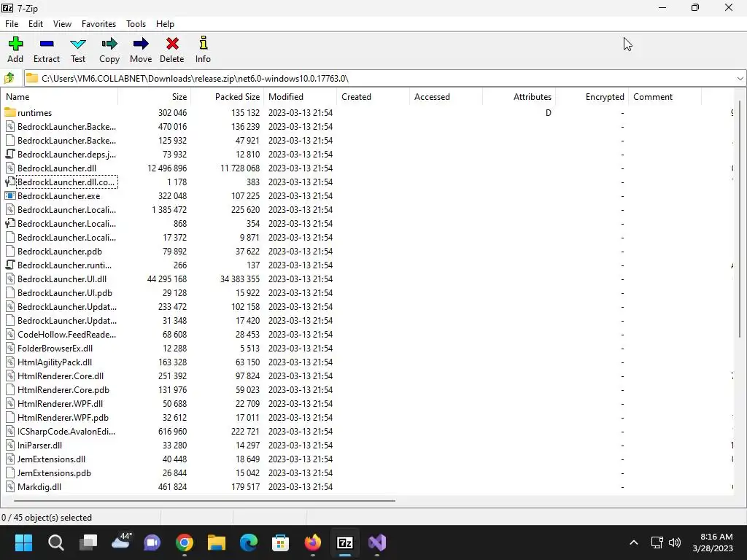Sort by Modified column header
The image size is (747, 560).
point(300,97)
